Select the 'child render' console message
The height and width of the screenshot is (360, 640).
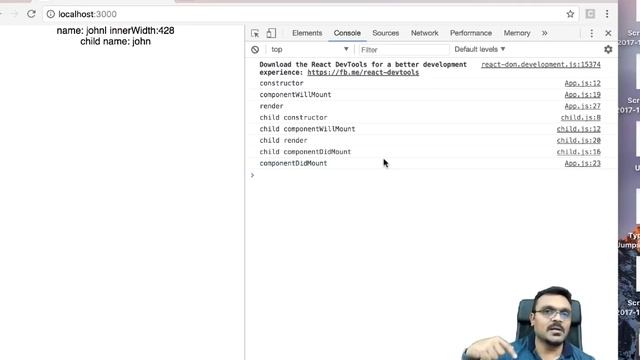283,140
